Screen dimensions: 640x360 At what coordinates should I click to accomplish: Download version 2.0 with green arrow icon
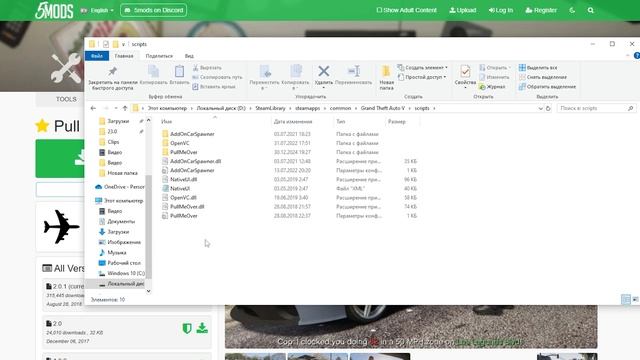click(x=202, y=328)
